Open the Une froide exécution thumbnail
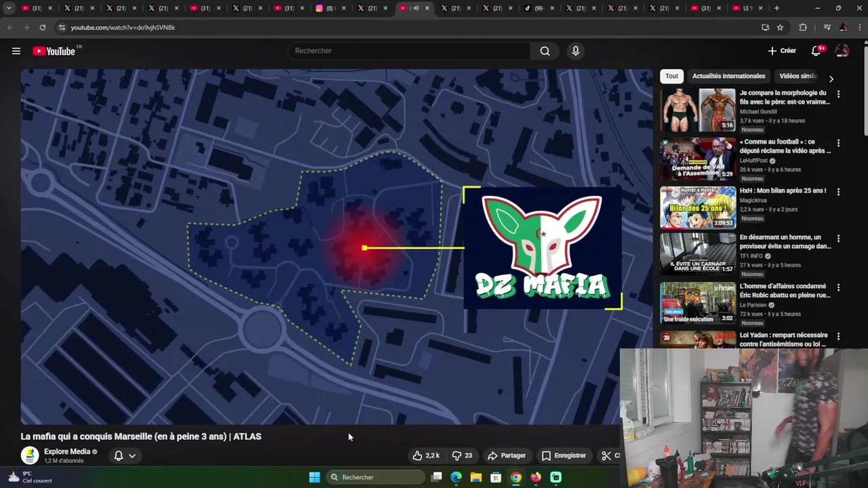The width and height of the screenshot is (868, 488). coord(698,303)
